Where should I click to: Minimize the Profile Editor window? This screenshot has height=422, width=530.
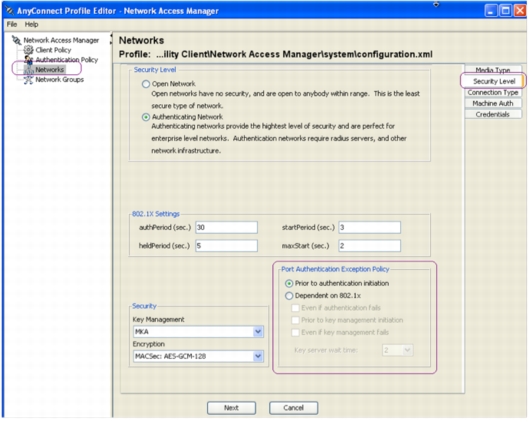click(491, 11)
